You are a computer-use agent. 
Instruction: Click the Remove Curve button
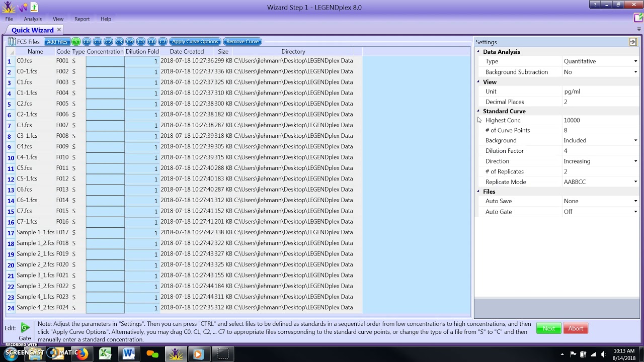coord(243,42)
